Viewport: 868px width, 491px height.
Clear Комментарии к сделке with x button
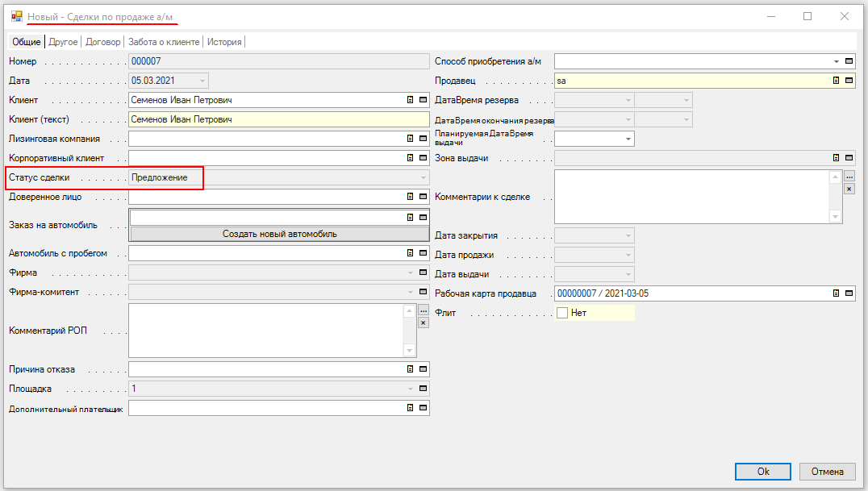[849, 189]
